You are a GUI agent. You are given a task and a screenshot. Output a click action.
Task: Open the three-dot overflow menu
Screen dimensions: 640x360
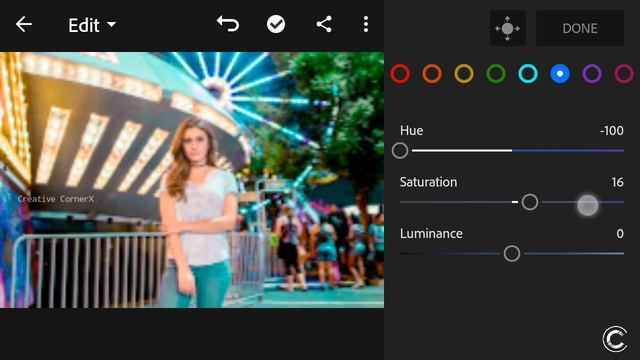tap(366, 24)
